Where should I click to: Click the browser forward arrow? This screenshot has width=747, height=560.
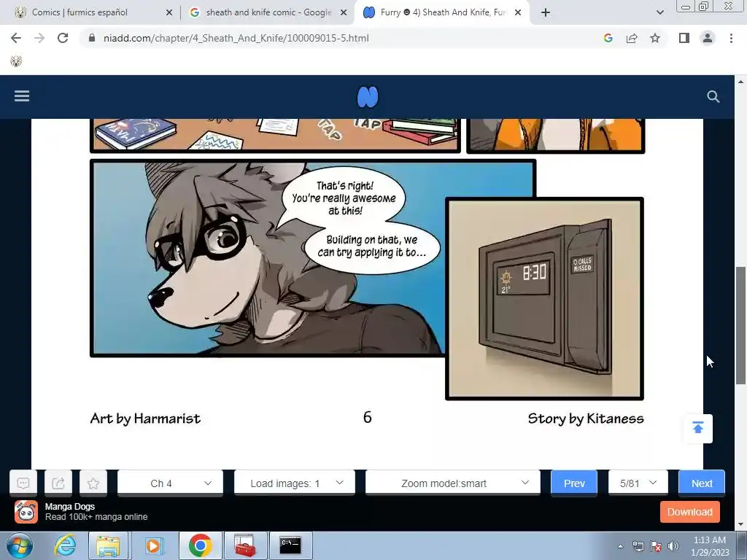(x=39, y=38)
